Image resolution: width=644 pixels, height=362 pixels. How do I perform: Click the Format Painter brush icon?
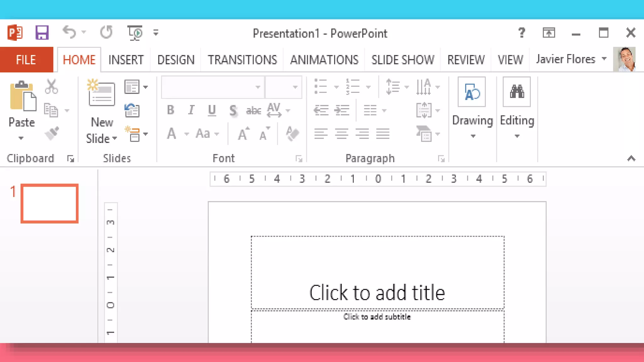point(52,134)
